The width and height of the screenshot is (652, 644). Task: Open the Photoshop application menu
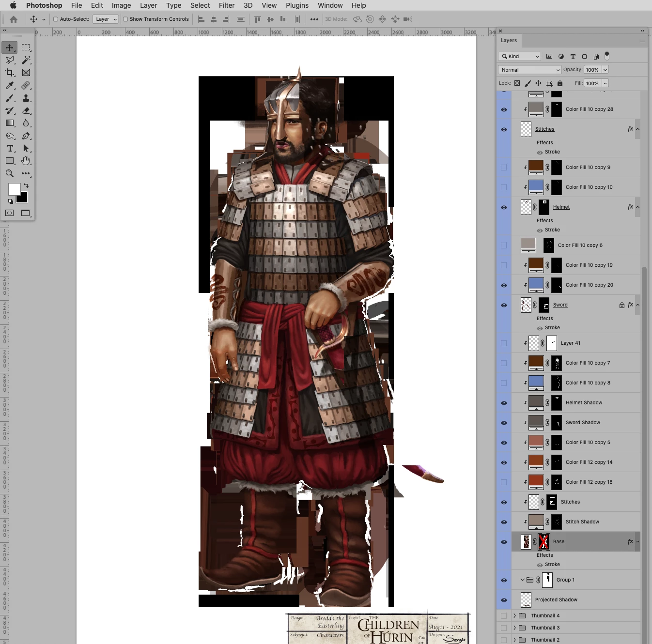tap(44, 5)
